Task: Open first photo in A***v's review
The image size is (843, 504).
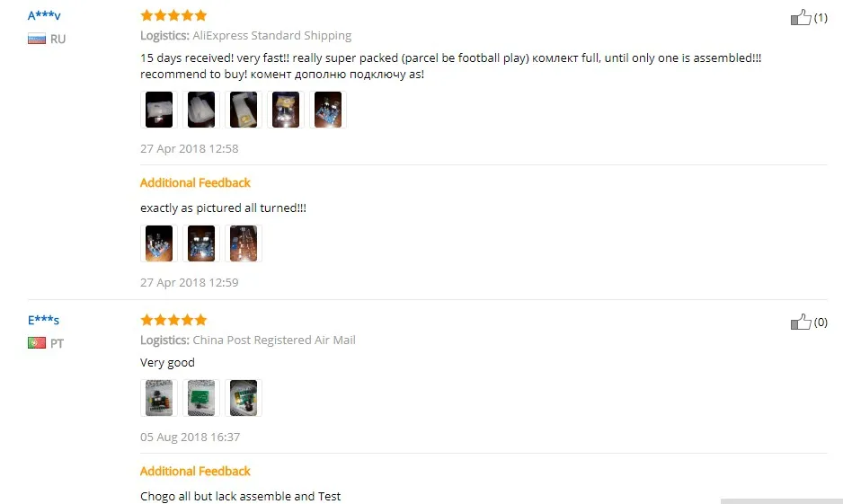Action: (x=159, y=110)
